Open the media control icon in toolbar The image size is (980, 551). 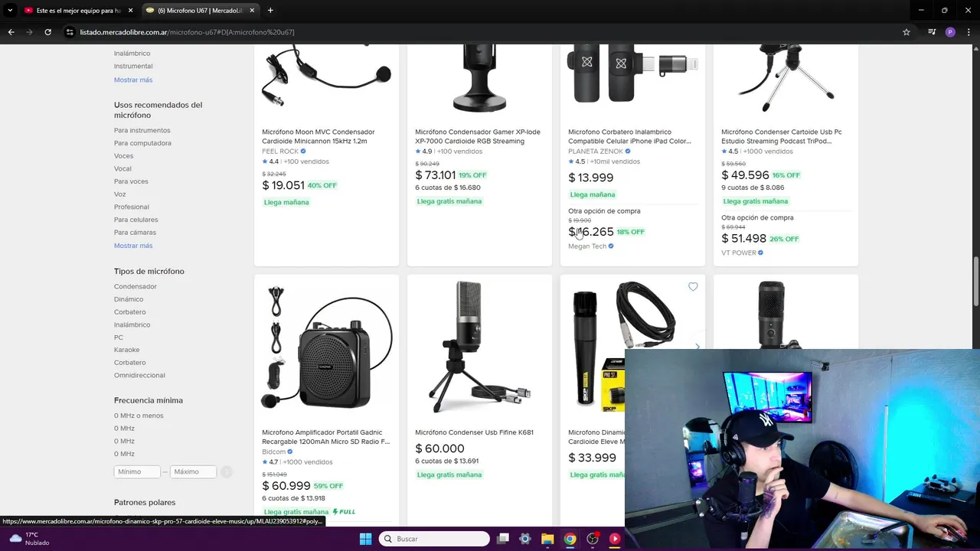pos(932,32)
